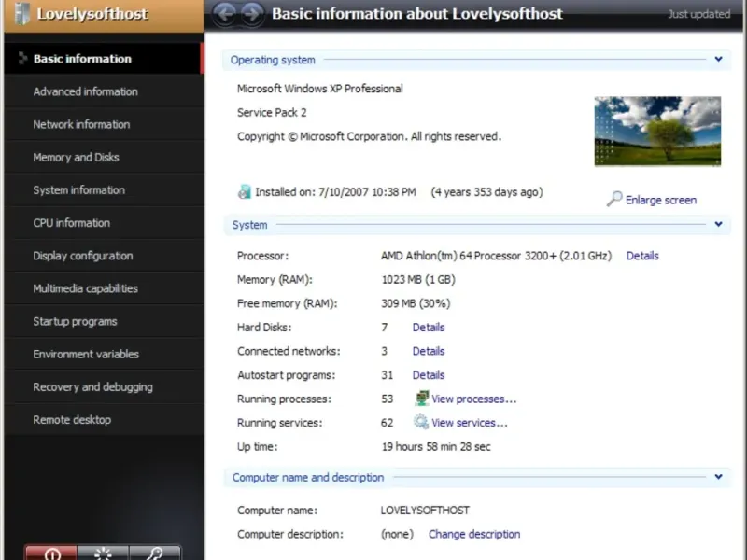Open Display configuration page

(104, 256)
